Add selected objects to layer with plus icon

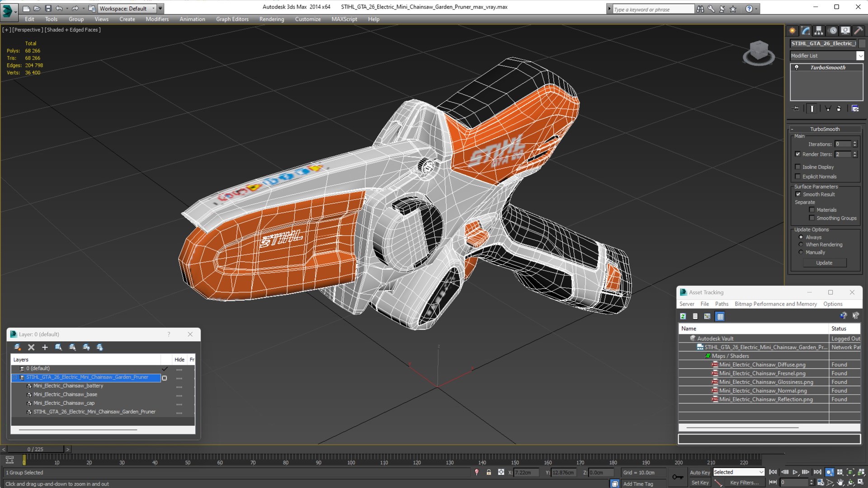pyautogui.click(x=45, y=347)
